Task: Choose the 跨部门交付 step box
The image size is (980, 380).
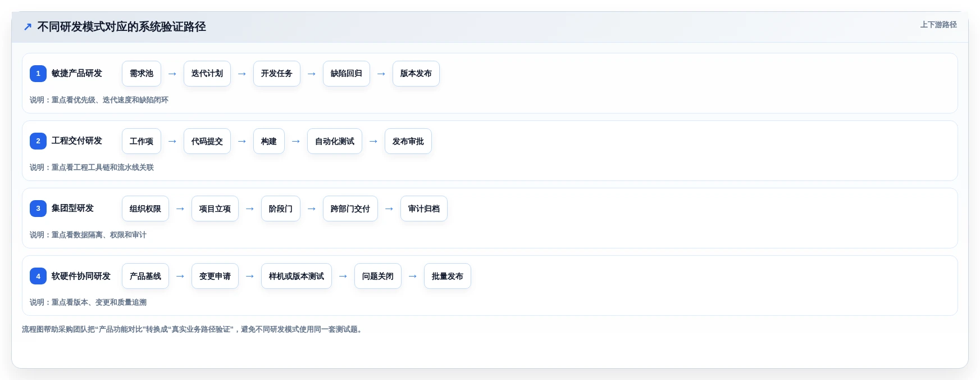Action: [350, 209]
